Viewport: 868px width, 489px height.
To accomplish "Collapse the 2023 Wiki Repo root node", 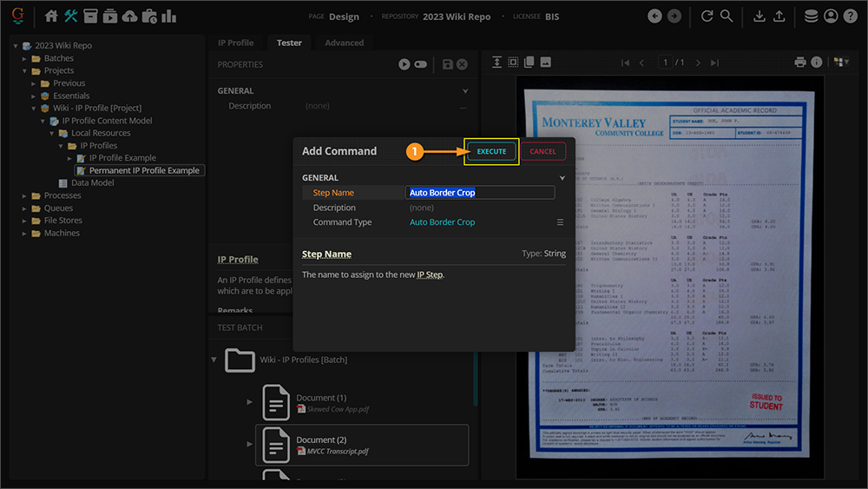I will point(16,45).
